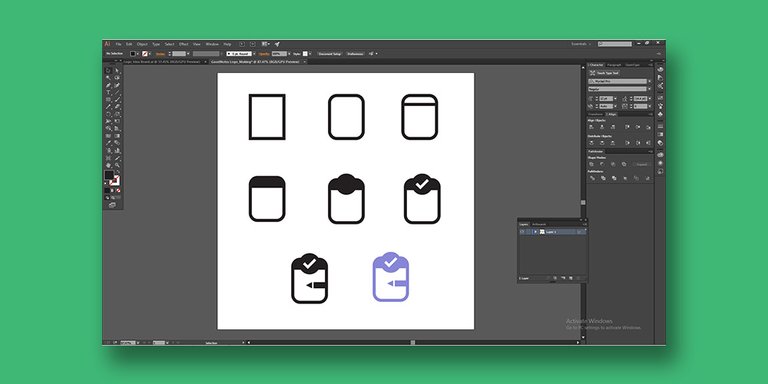768x384 pixels.
Task: Click Divide in Pathfinders row
Action: [x=592, y=178]
